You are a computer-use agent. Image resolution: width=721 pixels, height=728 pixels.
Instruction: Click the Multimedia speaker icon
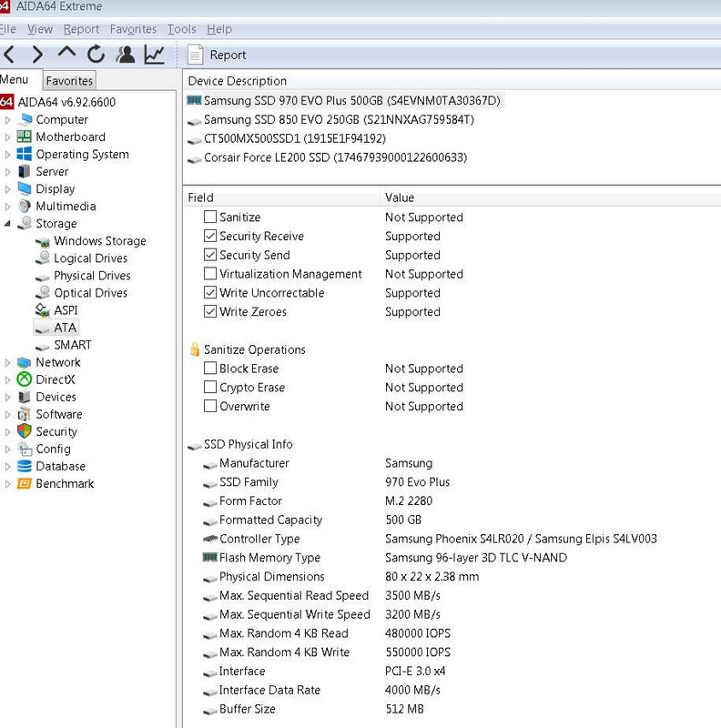(x=25, y=206)
